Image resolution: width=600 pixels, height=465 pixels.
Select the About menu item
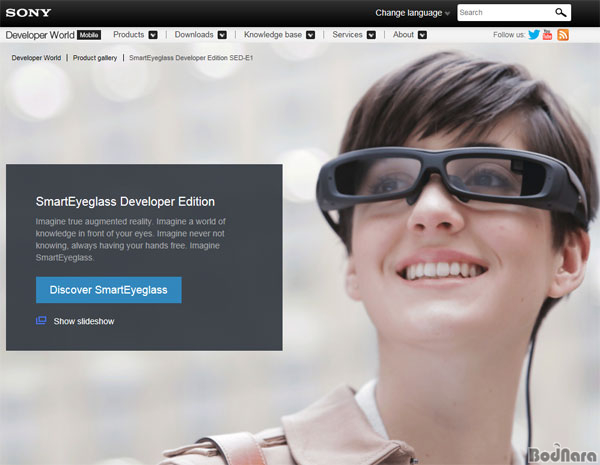coord(403,34)
